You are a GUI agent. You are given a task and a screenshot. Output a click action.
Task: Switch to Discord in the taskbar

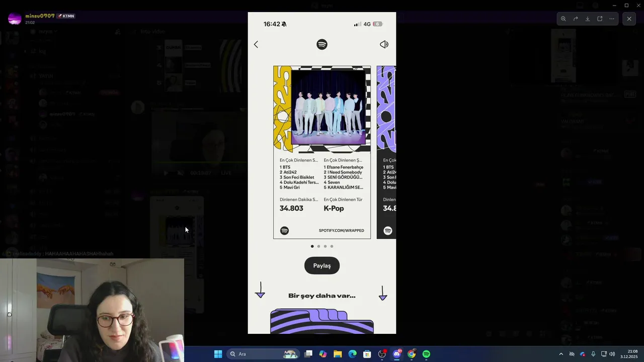[397, 354]
